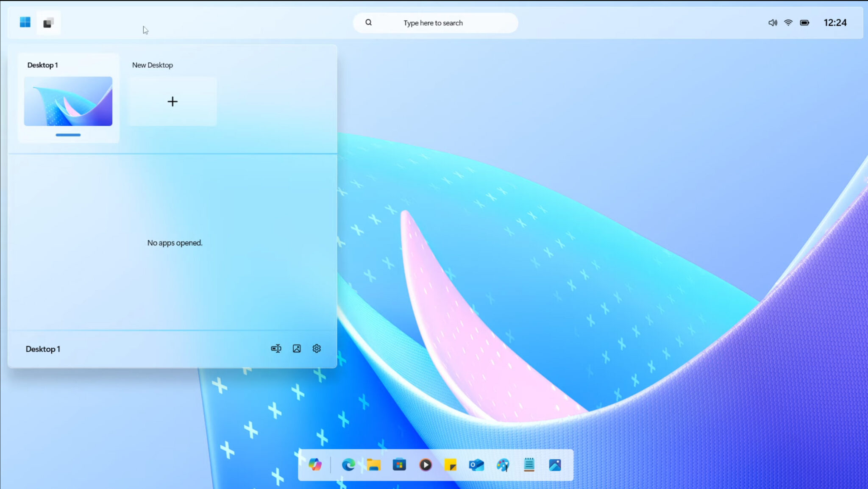Image resolution: width=868 pixels, height=489 pixels.
Task: Open the Microsoft Store
Action: click(x=399, y=465)
